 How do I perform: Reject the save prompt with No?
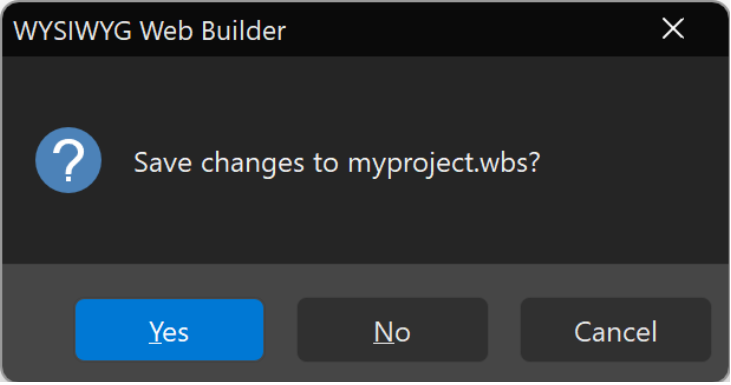[x=393, y=330]
